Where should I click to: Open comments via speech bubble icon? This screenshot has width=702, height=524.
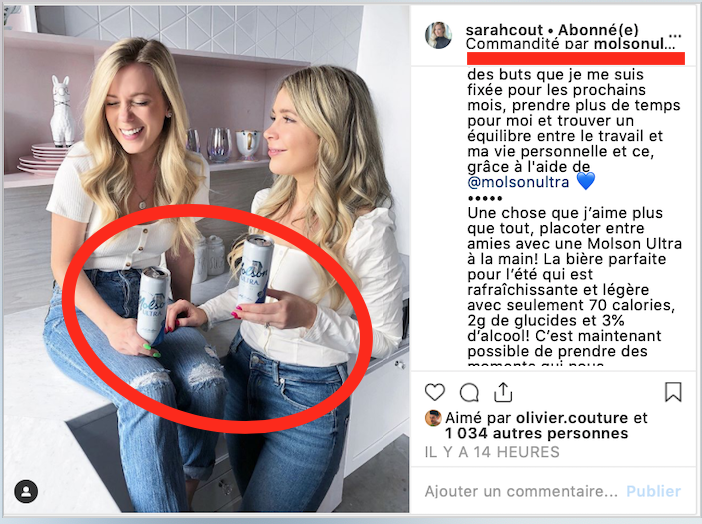pos(469,393)
